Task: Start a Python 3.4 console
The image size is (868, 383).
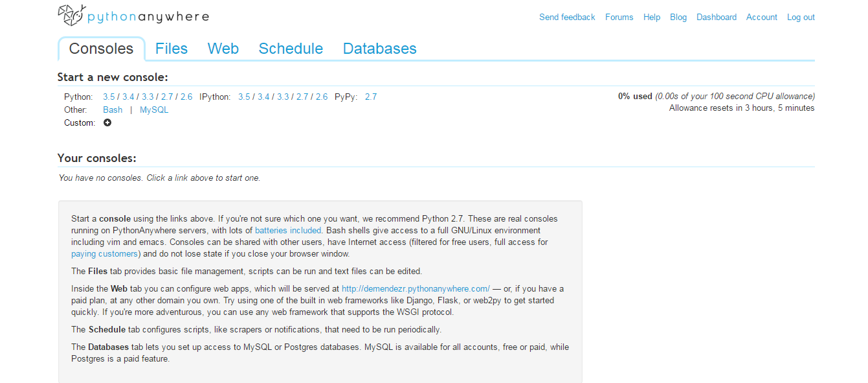Action: tap(128, 97)
